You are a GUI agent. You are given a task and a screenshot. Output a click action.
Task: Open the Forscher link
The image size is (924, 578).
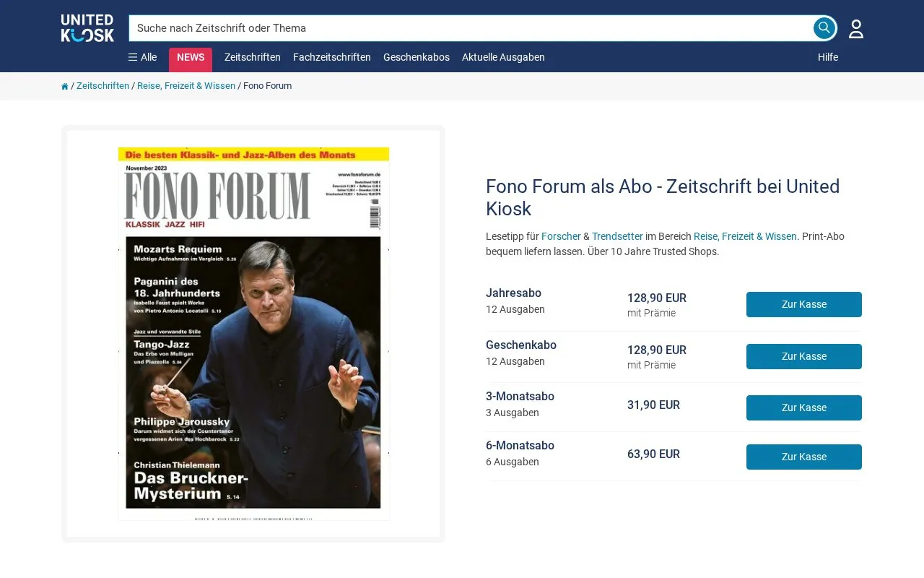pyautogui.click(x=561, y=236)
